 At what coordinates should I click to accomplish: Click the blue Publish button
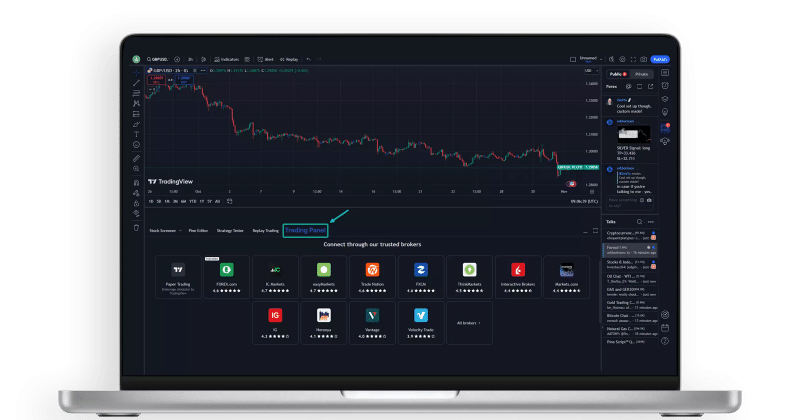click(x=660, y=59)
